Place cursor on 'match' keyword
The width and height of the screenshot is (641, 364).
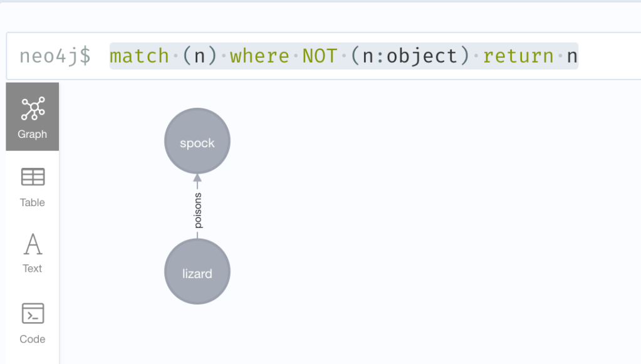point(139,56)
